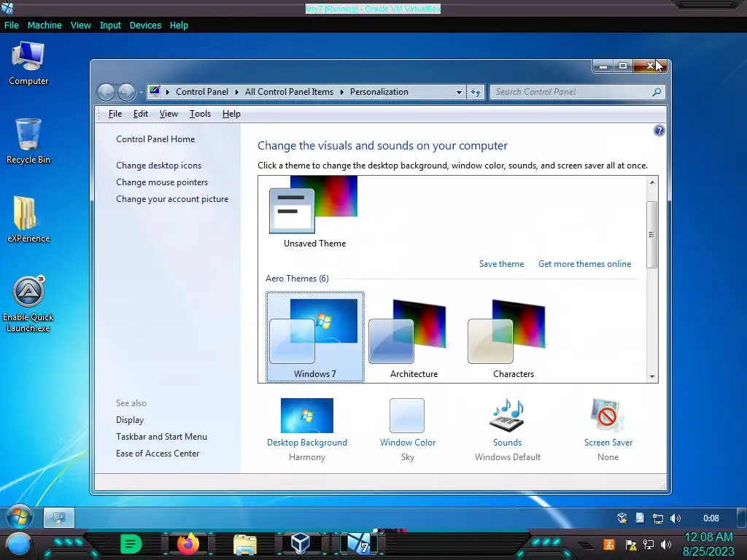This screenshot has width=747, height=560.
Task: Open the green notes app on host taskbar
Action: click(131, 544)
